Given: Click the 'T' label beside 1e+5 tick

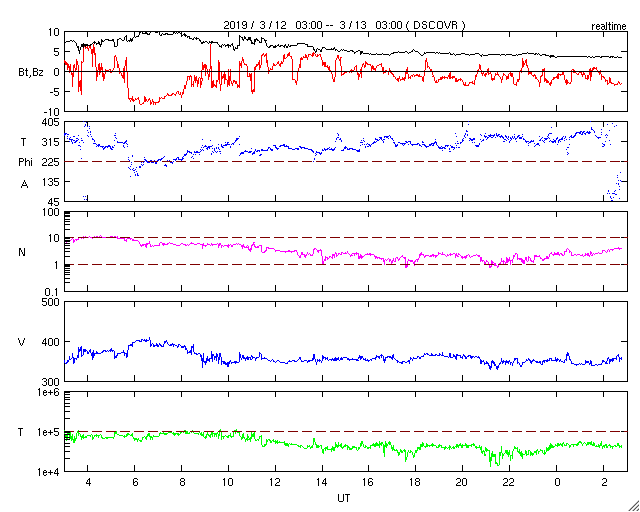Looking at the screenshot, I should pyautogui.click(x=20, y=432).
